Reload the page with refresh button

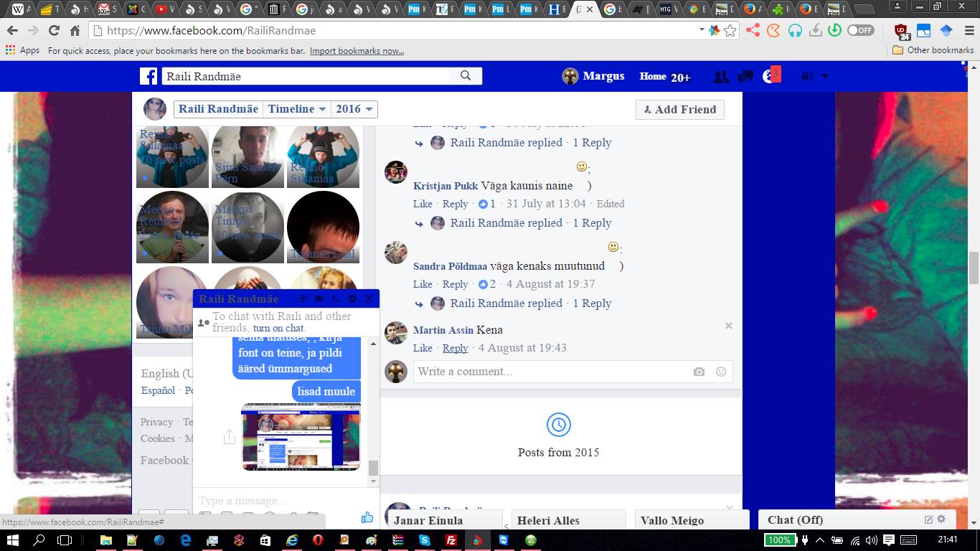point(54,30)
